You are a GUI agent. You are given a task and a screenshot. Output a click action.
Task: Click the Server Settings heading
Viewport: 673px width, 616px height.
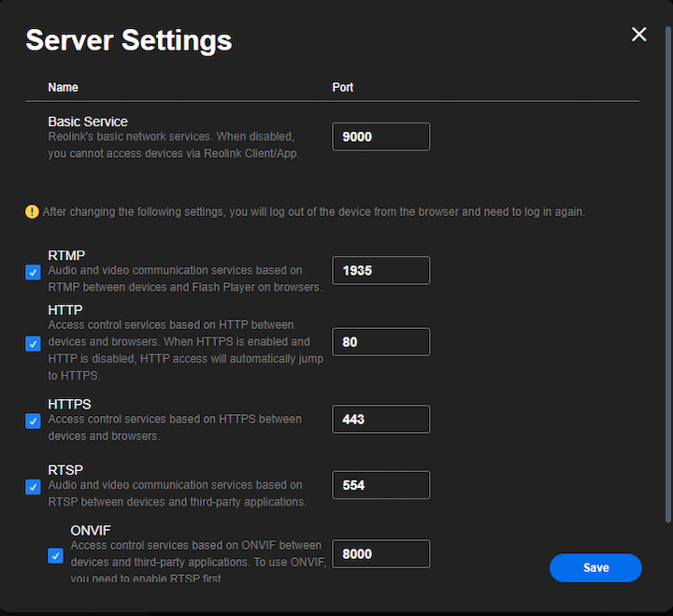tap(129, 40)
